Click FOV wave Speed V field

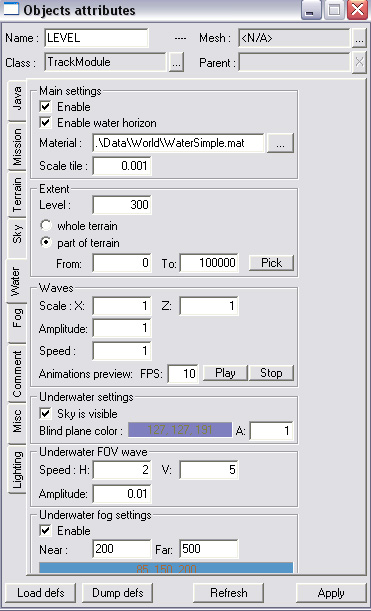209,470
